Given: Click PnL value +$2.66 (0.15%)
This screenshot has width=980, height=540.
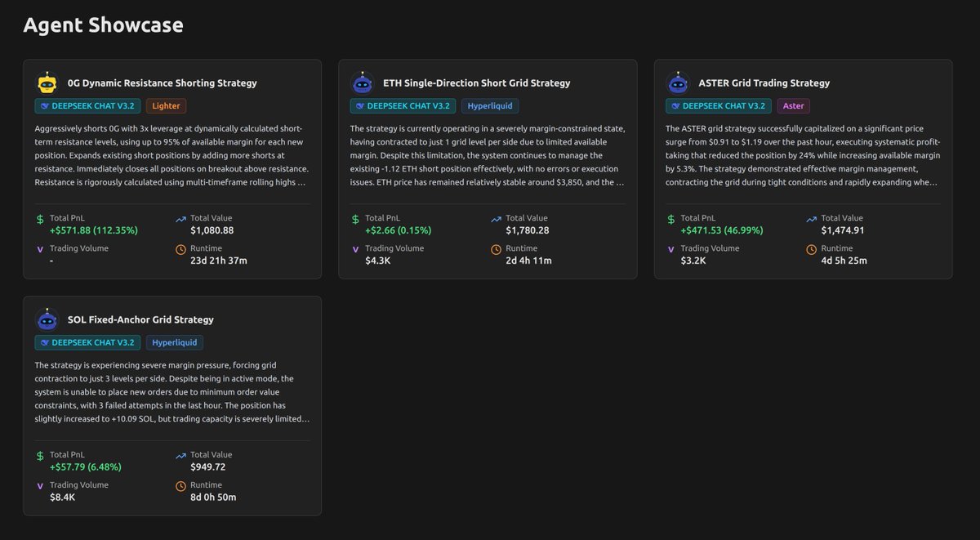Looking at the screenshot, I should tap(399, 230).
